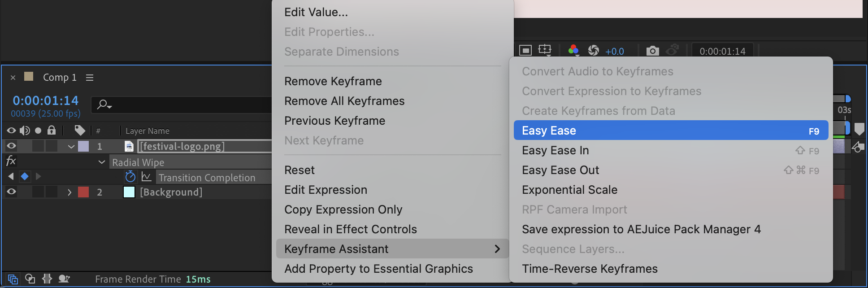Open the color channel selector icon

click(573, 50)
